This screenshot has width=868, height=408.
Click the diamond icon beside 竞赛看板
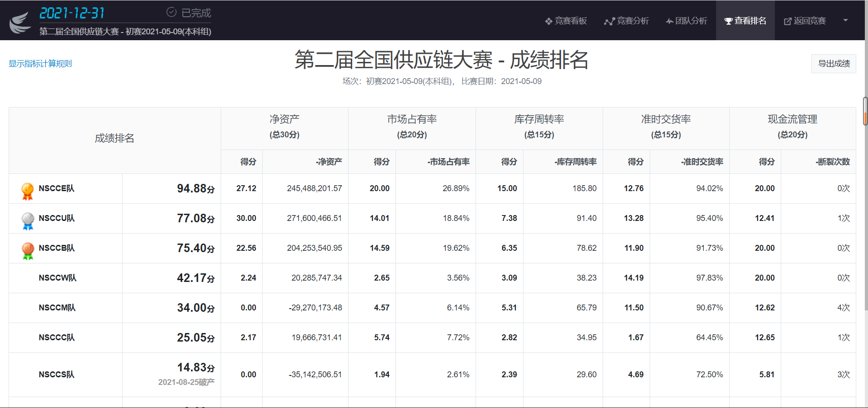[548, 21]
